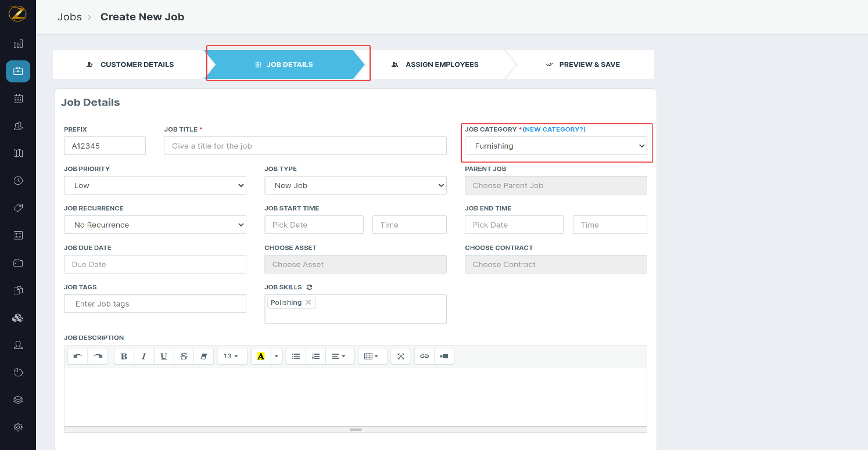Insert an ordered numbered list
Image resolution: width=868 pixels, height=450 pixels.
[x=316, y=357]
